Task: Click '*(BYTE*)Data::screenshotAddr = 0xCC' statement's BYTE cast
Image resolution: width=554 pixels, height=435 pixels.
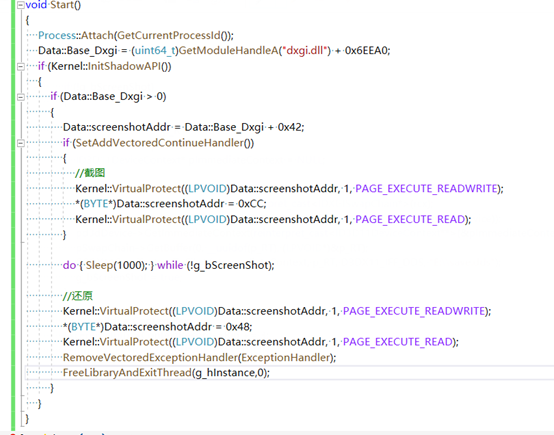Action: 96,204
